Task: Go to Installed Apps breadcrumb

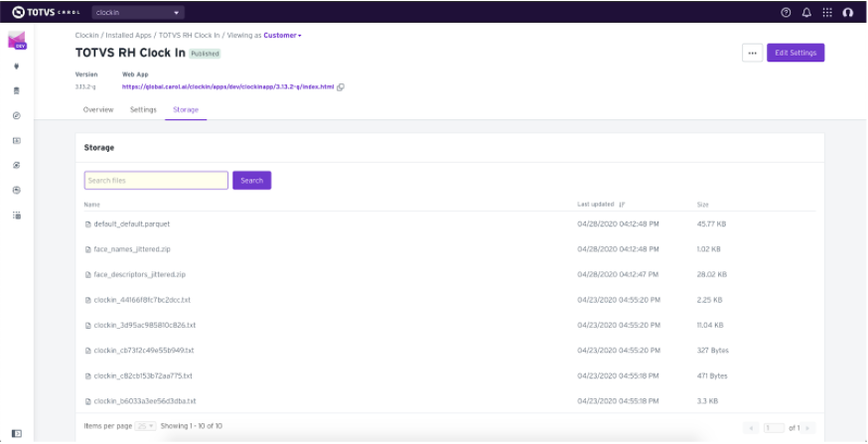Action: pyautogui.click(x=128, y=36)
